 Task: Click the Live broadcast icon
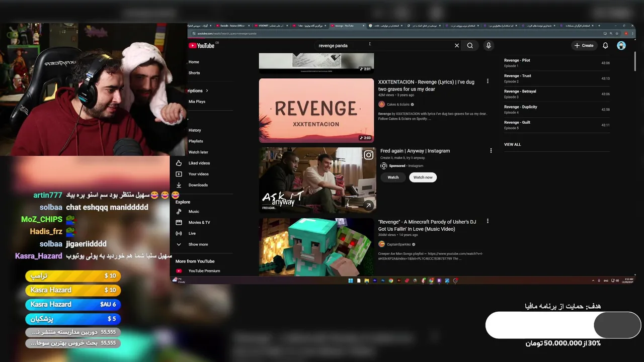coord(179,233)
